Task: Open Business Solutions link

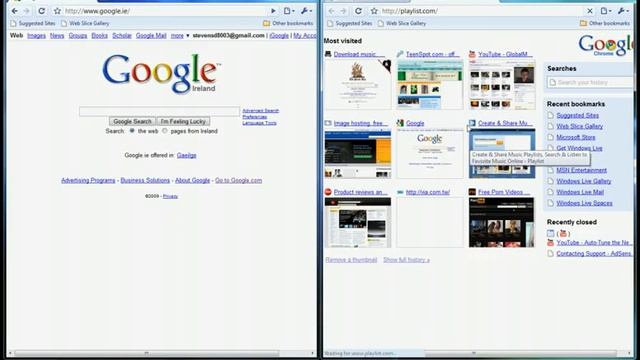Action: pyautogui.click(x=145, y=180)
